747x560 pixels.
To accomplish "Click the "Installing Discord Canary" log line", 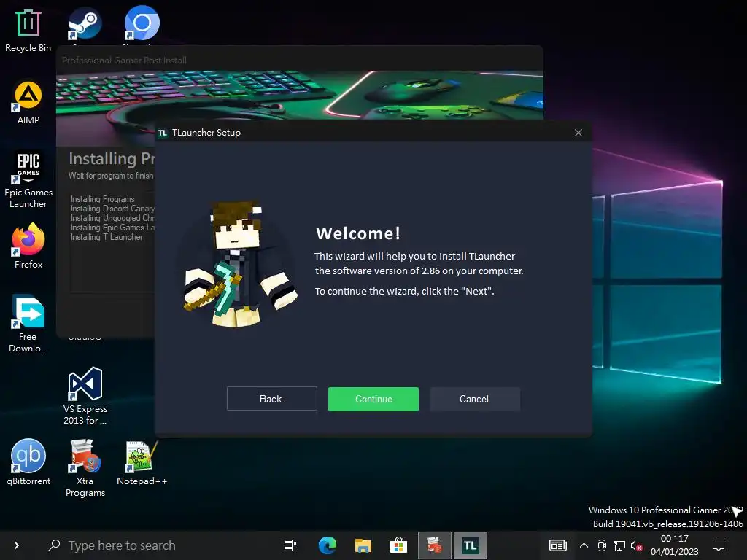I will click(x=113, y=209).
